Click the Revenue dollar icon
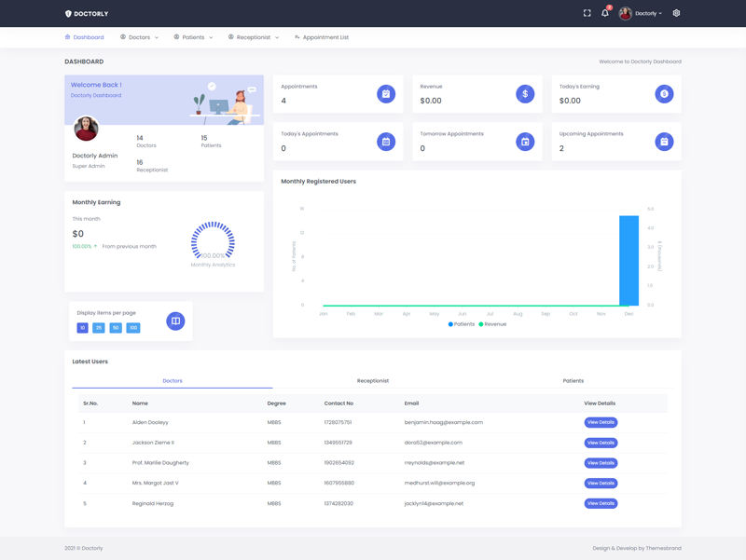The width and height of the screenshot is (746, 560). coord(525,94)
